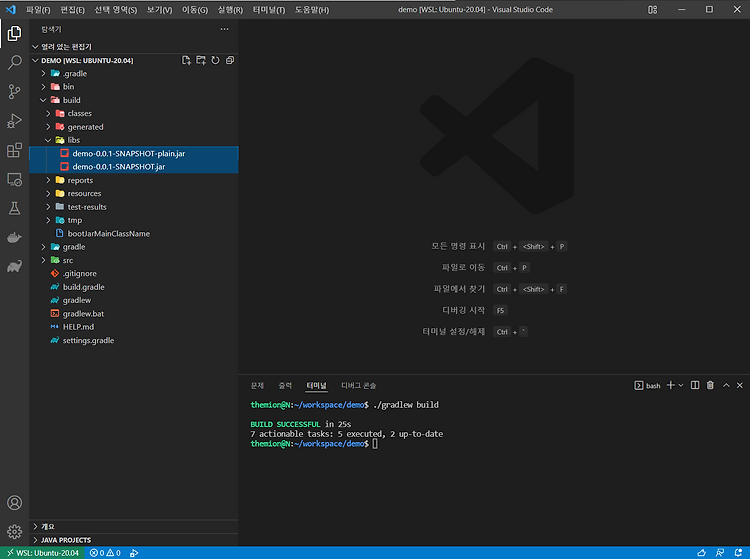Click the New Folder icon in explorer header
The width and height of the screenshot is (750, 559).
click(201, 60)
